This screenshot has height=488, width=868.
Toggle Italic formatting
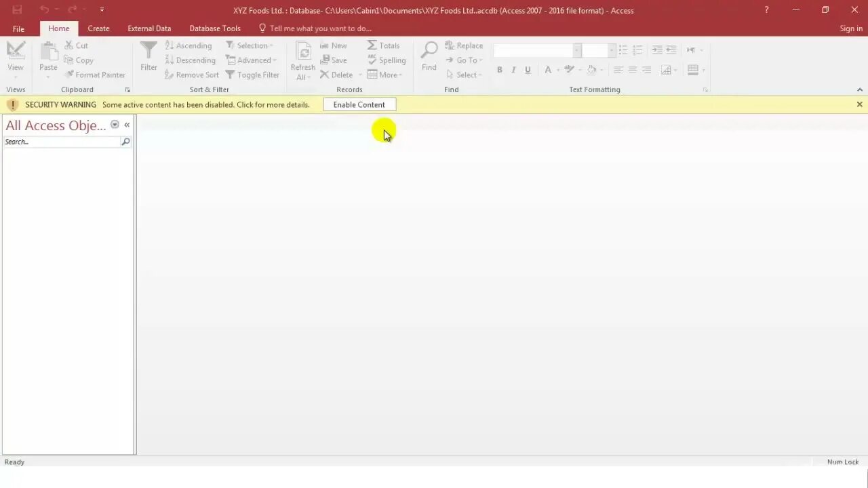click(513, 70)
